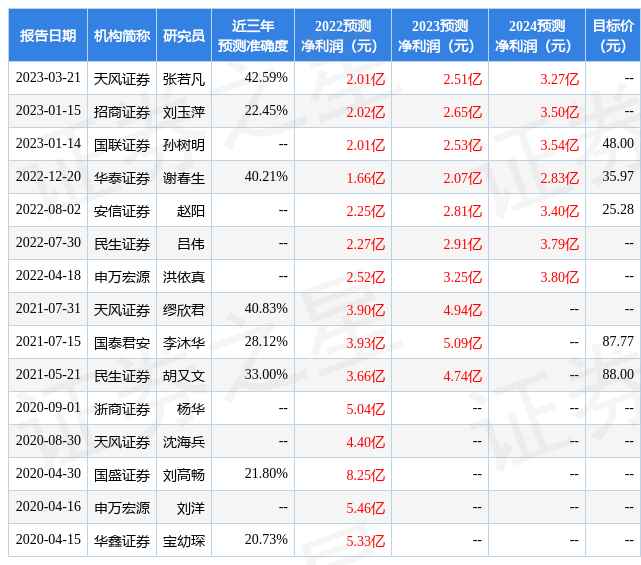Click the 近三年预测准确度 column header
The width and height of the screenshot is (641, 565).
[x=253, y=35]
